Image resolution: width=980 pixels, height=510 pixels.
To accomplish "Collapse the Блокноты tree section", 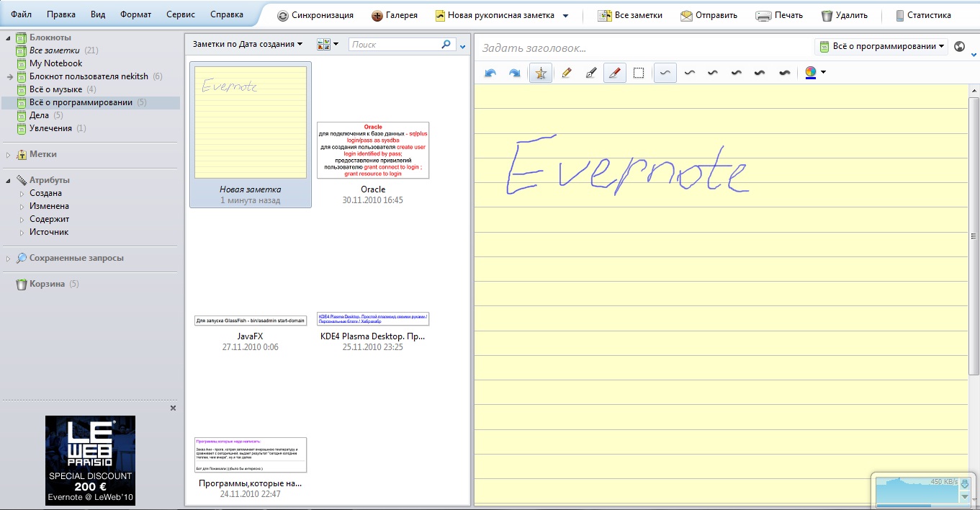I will (8, 37).
